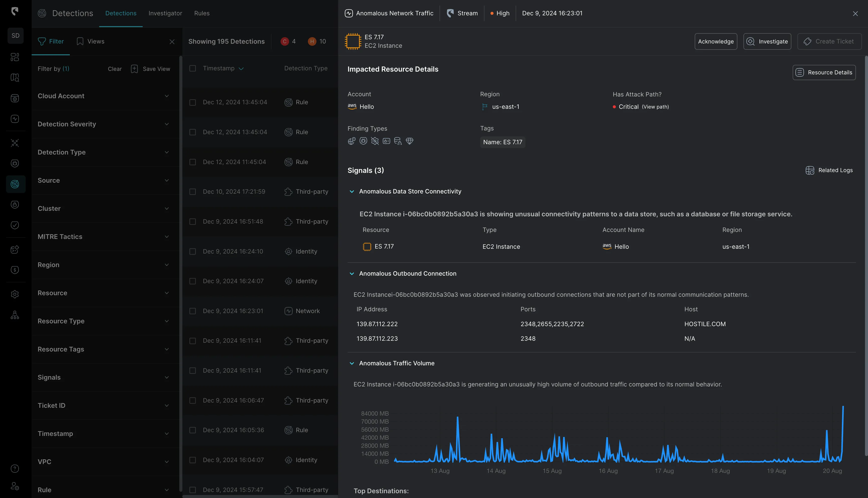This screenshot has width=868, height=498.
Task: Click the Stream logo icon in header
Action: point(450,13)
